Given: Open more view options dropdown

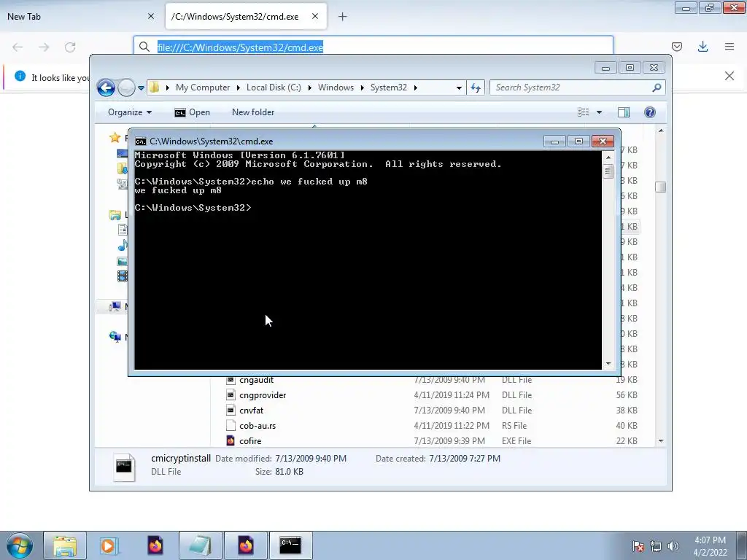Looking at the screenshot, I should pyautogui.click(x=600, y=112).
